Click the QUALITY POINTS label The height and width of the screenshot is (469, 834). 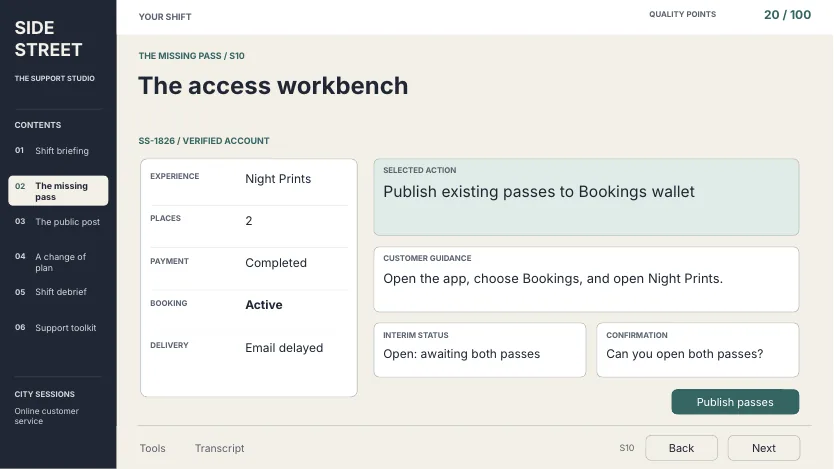682,14
